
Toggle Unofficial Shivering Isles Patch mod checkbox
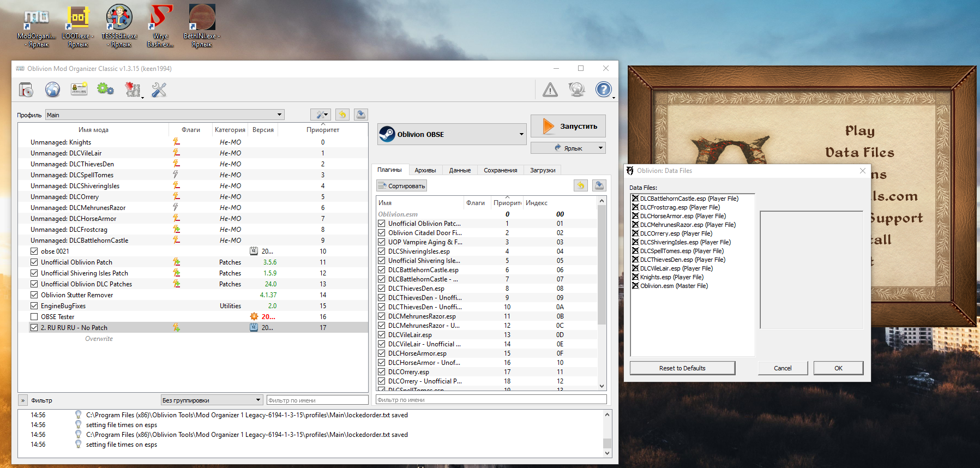point(34,273)
